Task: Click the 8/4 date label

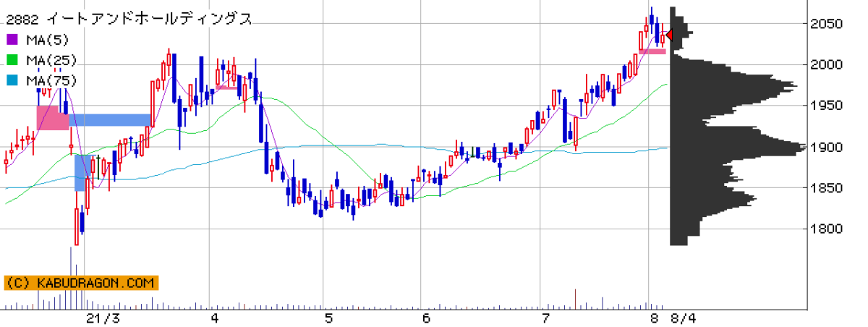Action: tap(682, 318)
